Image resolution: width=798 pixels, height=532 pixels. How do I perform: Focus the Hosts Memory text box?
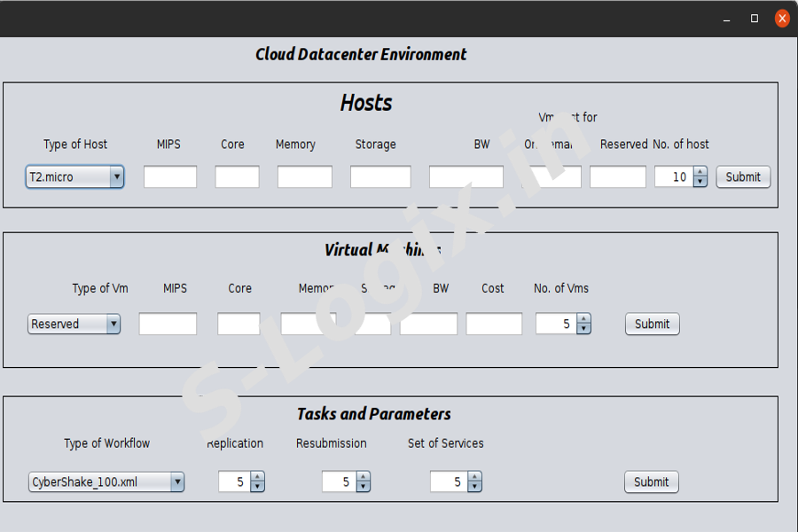[x=304, y=176]
